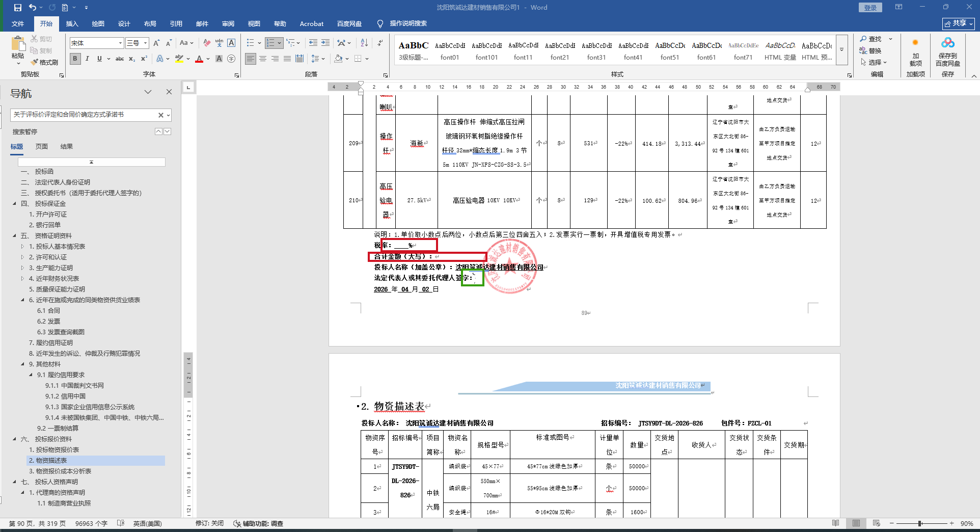Undo the last action
The image size is (980, 532).
33,8
